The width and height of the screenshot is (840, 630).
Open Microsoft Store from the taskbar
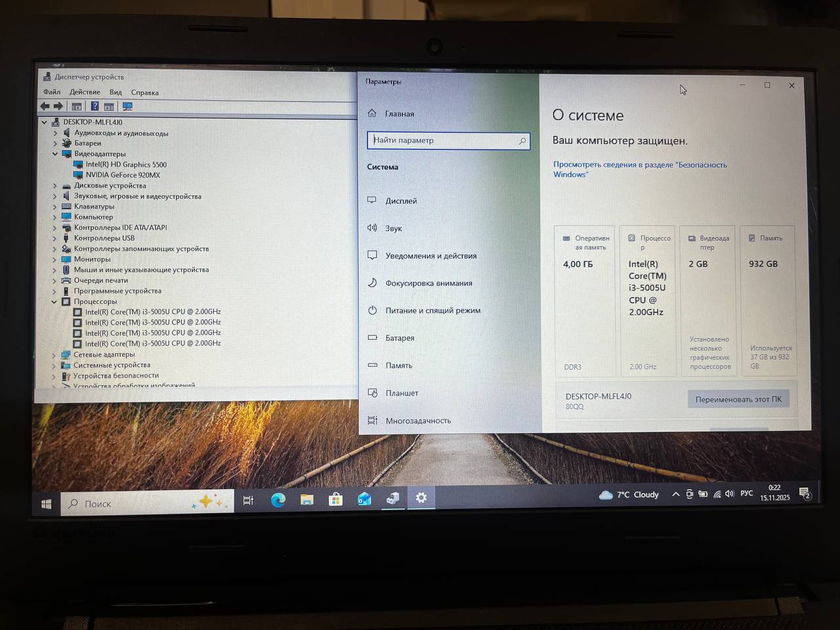pos(335,500)
